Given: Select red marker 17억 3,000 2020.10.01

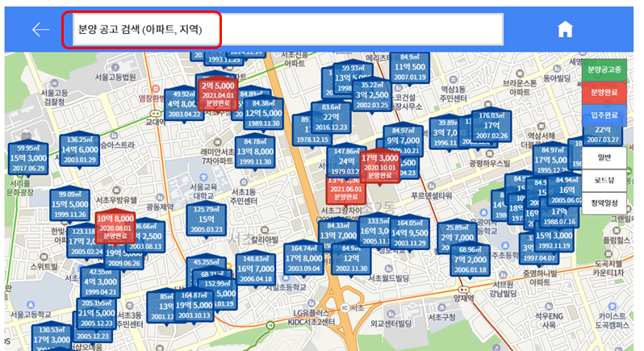Looking at the screenshot, I should point(379,166).
